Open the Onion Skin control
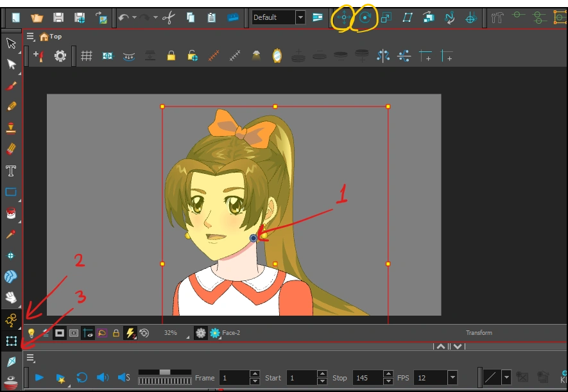The width and height of the screenshot is (568, 392). [275, 55]
